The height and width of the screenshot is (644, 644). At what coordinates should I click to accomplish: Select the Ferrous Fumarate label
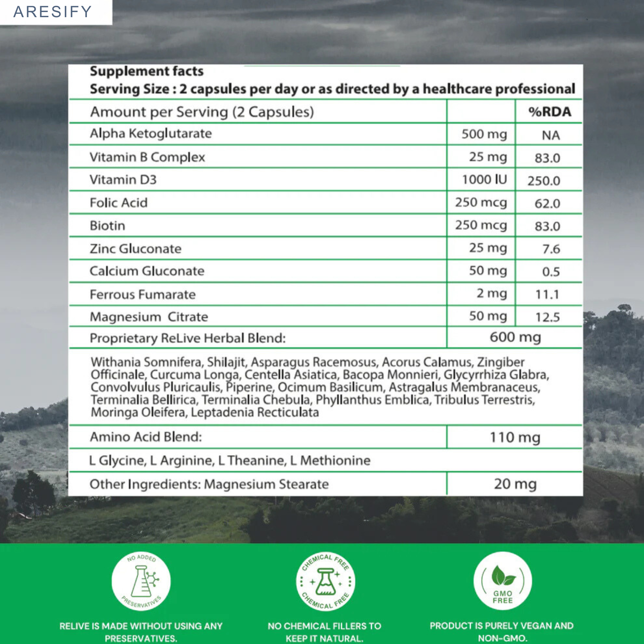[143, 294]
